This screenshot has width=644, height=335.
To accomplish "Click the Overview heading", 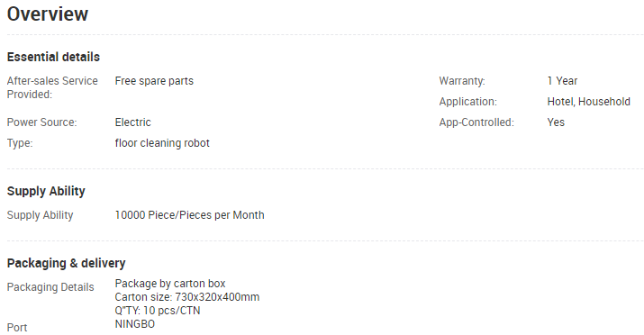I will pyautogui.click(x=48, y=14).
